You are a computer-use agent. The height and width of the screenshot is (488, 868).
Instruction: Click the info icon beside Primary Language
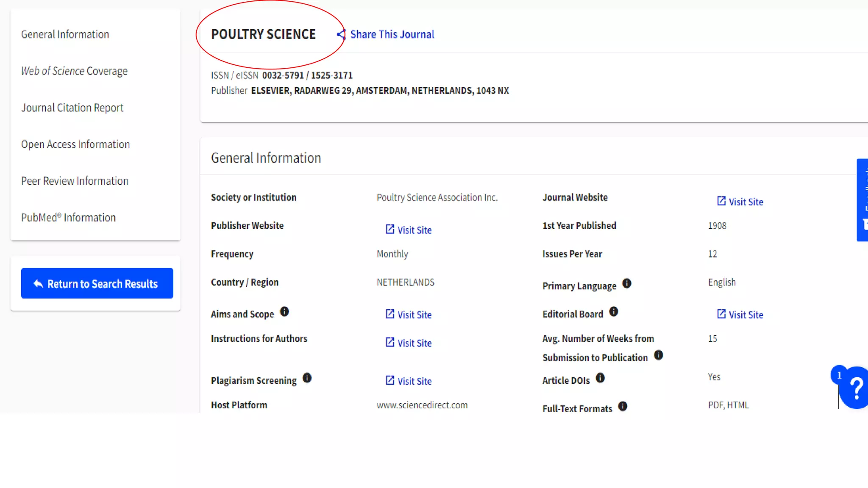click(x=626, y=283)
